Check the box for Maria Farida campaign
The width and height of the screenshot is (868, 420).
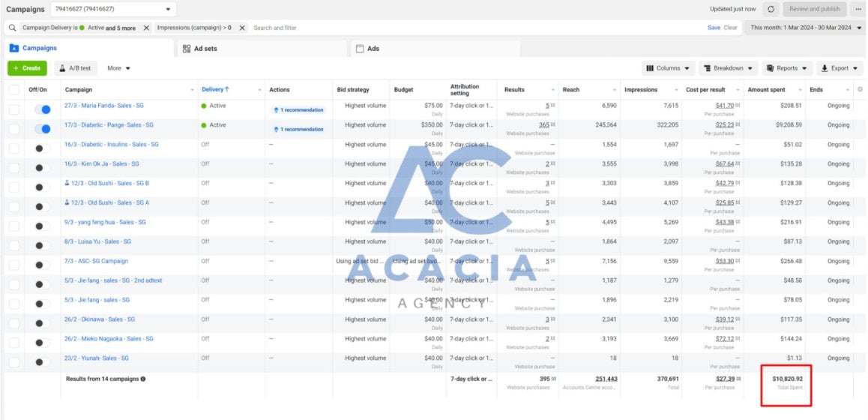[13, 109]
